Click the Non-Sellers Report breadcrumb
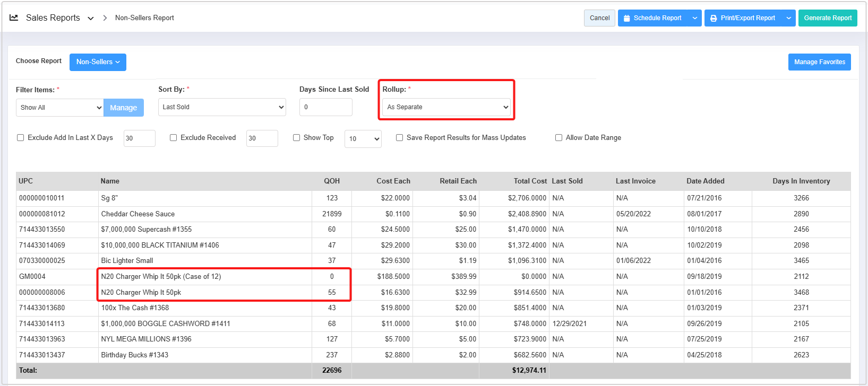The image size is (868, 386). point(144,18)
